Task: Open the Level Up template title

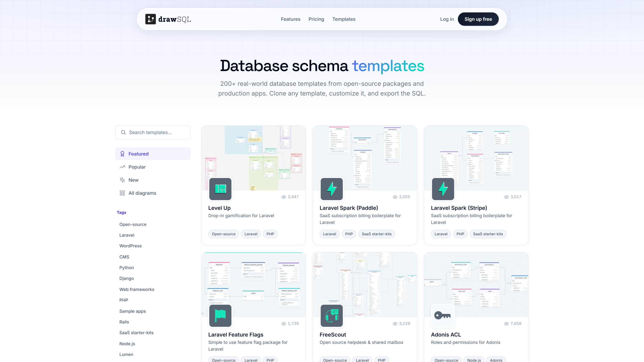Action: click(219, 208)
